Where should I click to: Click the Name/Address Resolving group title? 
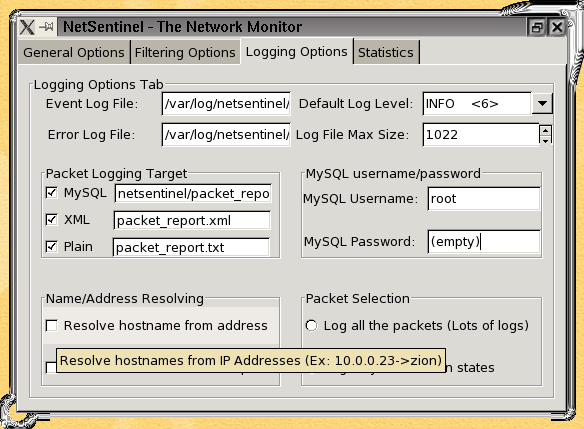tap(125, 299)
